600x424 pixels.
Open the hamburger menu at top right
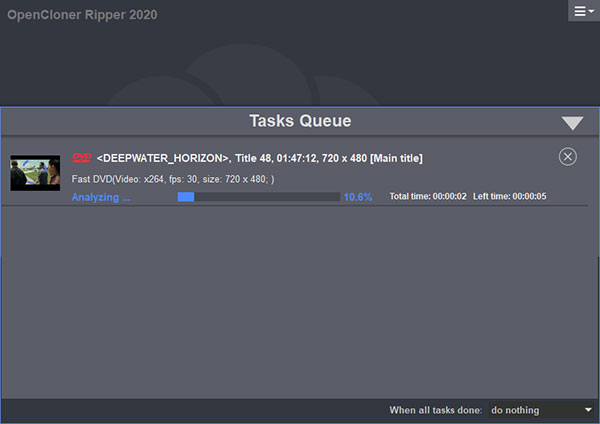point(584,11)
